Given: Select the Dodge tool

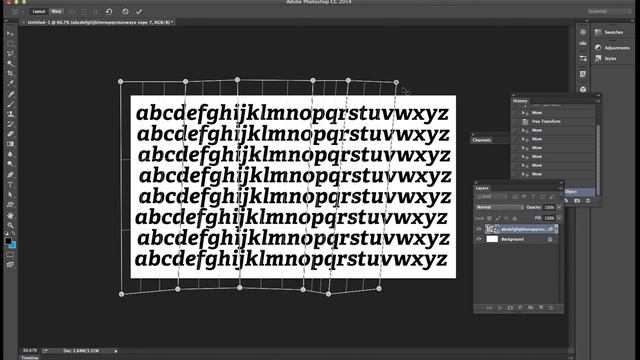Looking at the screenshot, I should tap(11, 164).
